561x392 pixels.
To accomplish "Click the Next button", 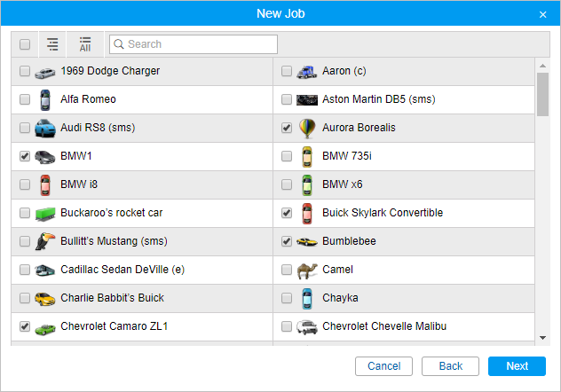I will [517, 366].
